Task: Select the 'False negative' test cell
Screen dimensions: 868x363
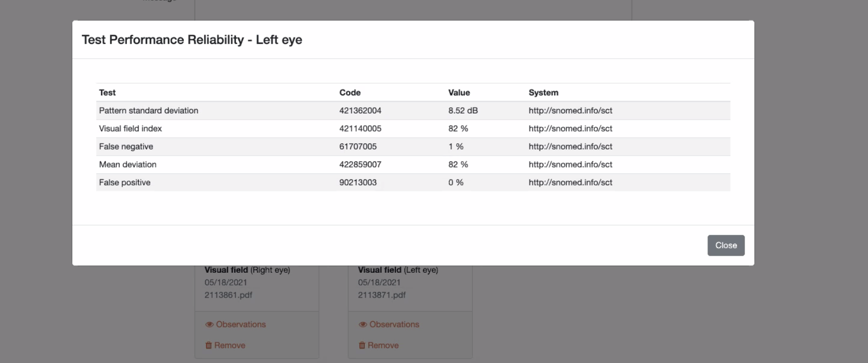Action: pos(126,146)
